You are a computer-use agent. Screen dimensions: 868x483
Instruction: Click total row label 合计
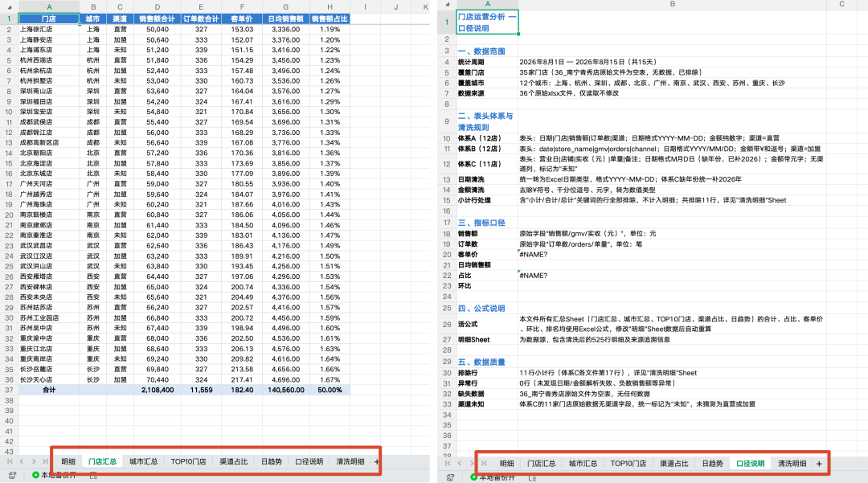(x=49, y=390)
